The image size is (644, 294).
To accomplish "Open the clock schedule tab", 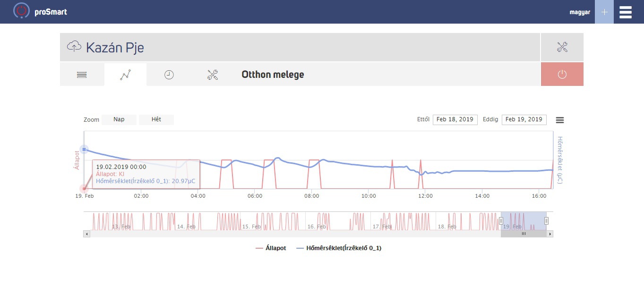I will (169, 75).
